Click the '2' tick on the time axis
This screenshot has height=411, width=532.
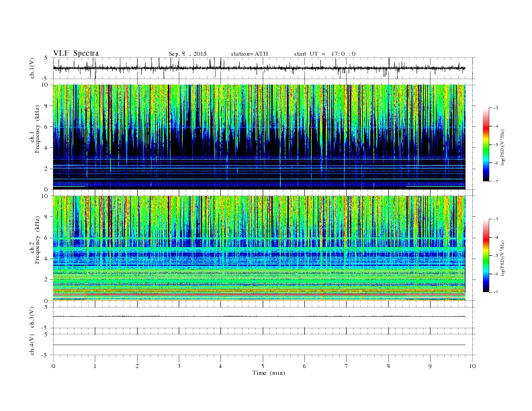[137, 366]
